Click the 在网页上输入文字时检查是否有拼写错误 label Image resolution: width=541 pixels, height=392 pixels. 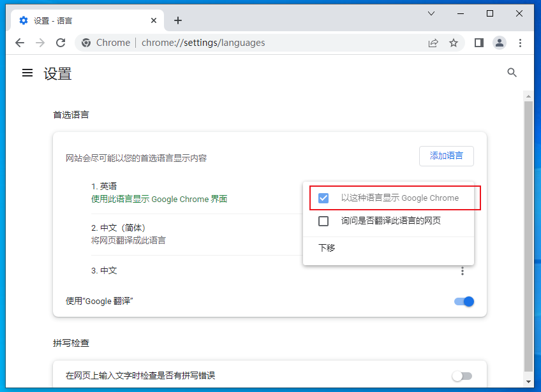pos(140,375)
